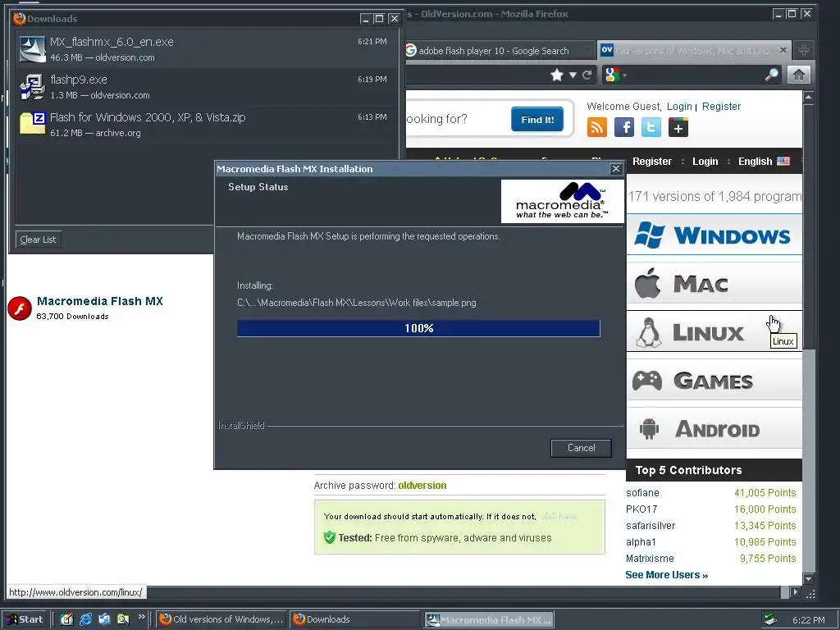Click vertical scrollbar up arrow
840x630 pixels.
click(x=808, y=97)
